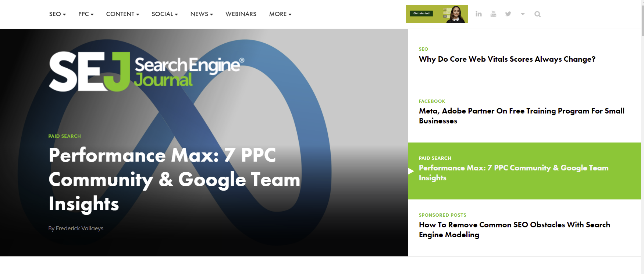Open FACEBOOK category label in sidebar
Image resolution: width=644 pixels, height=274 pixels.
coord(432,101)
